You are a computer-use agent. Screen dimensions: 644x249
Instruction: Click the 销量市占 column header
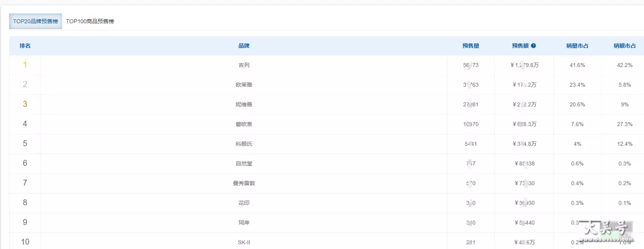pos(577,46)
